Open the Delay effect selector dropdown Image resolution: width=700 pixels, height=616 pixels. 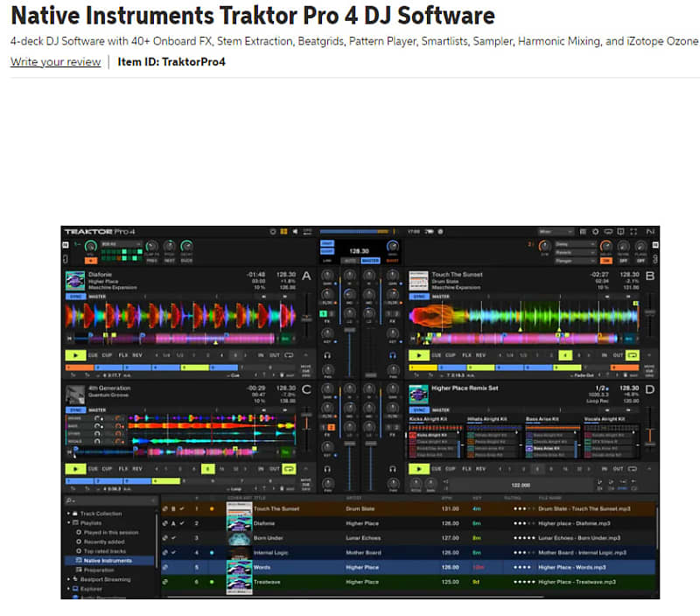tap(575, 244)
